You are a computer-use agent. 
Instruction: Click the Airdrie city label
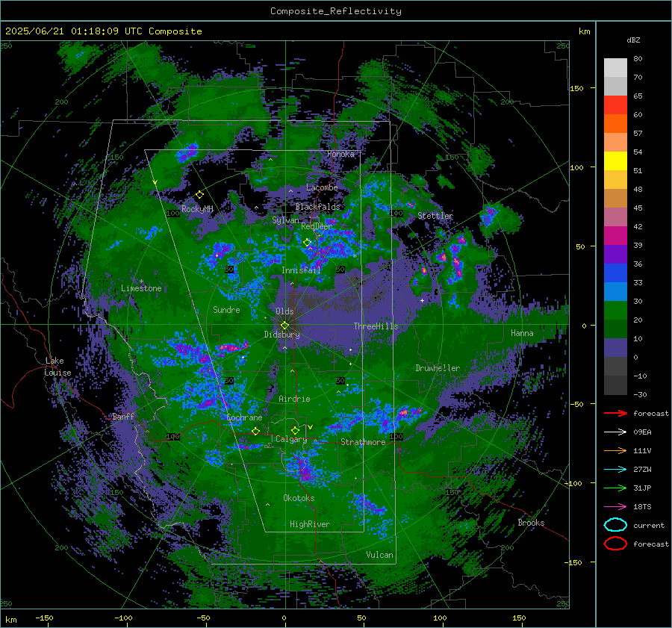point(294,399)
